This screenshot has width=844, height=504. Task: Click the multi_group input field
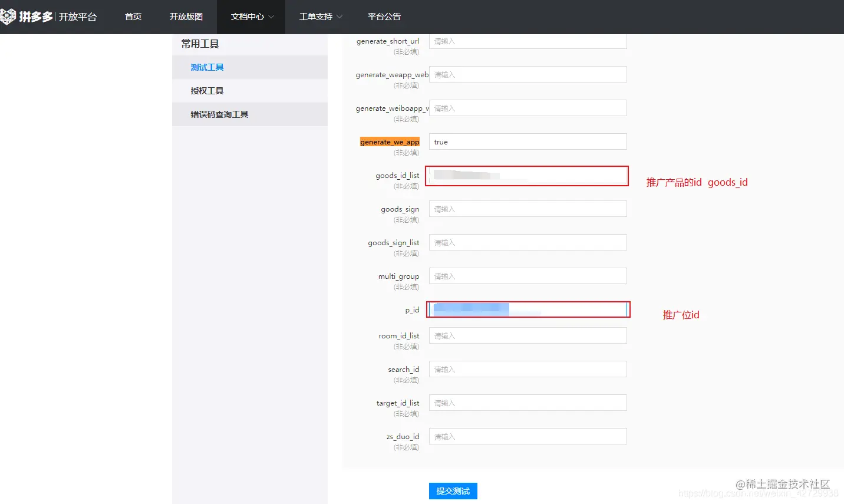point(527,276)
